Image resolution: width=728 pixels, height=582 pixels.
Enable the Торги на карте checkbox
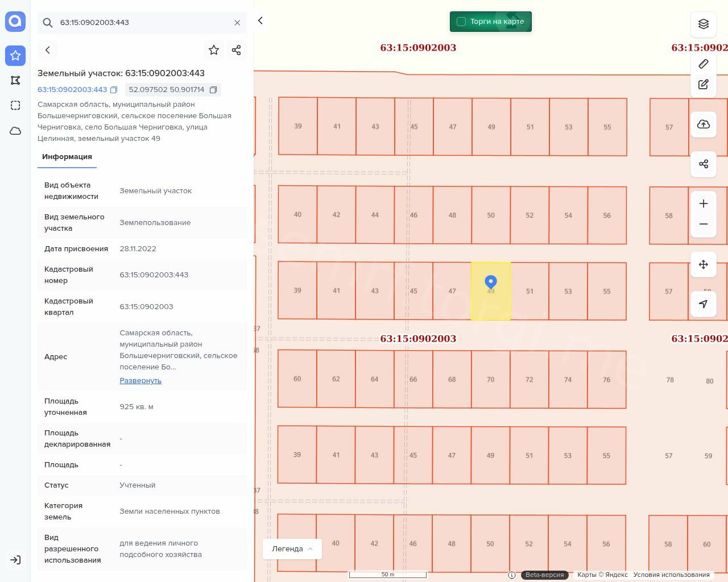461,22
